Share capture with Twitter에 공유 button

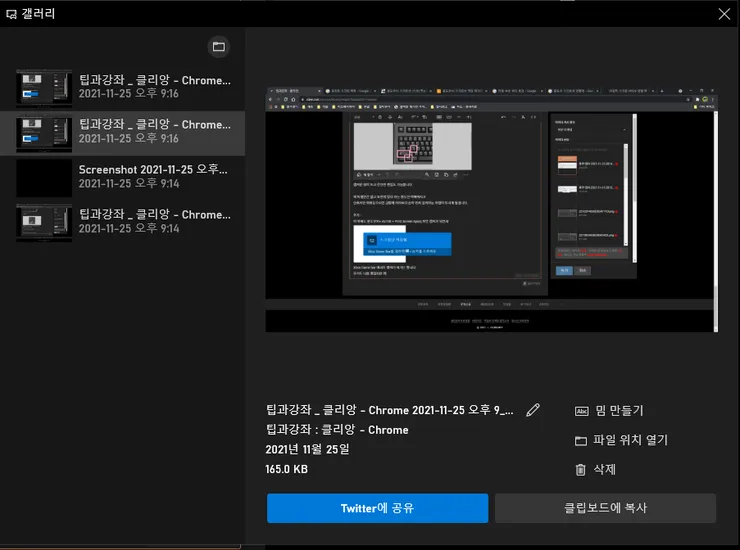[378, 508]
